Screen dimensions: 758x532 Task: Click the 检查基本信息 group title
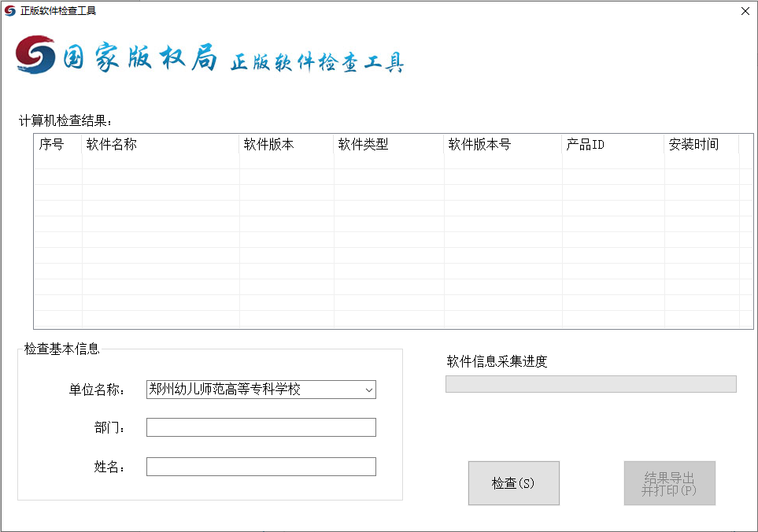pos(62,349)
